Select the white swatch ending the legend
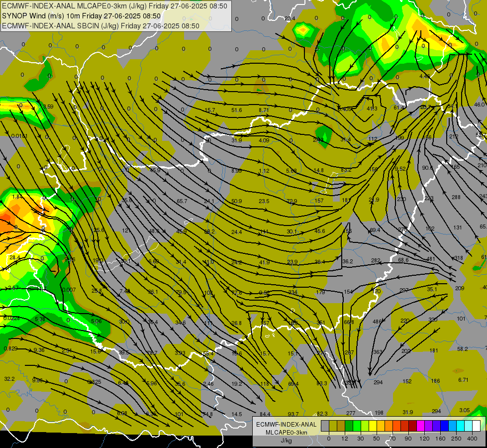 [477, 426]
